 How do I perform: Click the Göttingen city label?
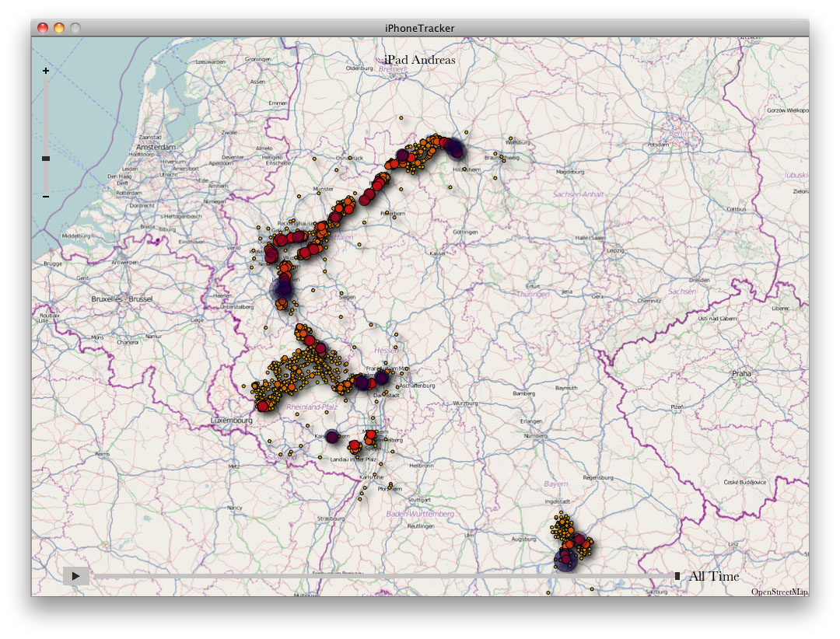pyautogui.click(x=465, y=232)
